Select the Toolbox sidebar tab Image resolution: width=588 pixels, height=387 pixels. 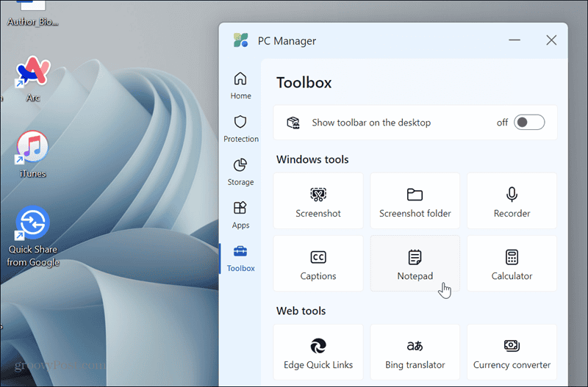(x=240, y=258)
